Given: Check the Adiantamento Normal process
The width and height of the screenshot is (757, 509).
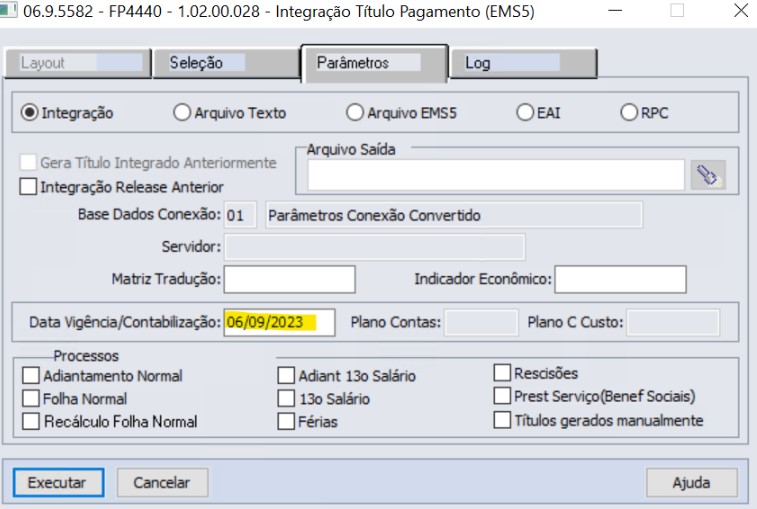Looking at the screenshot, I should point(31,375).
